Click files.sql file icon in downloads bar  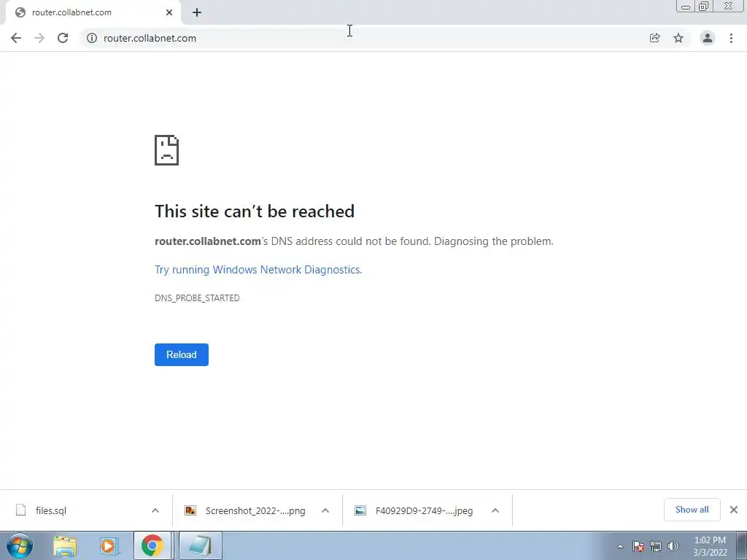[20, 510]
